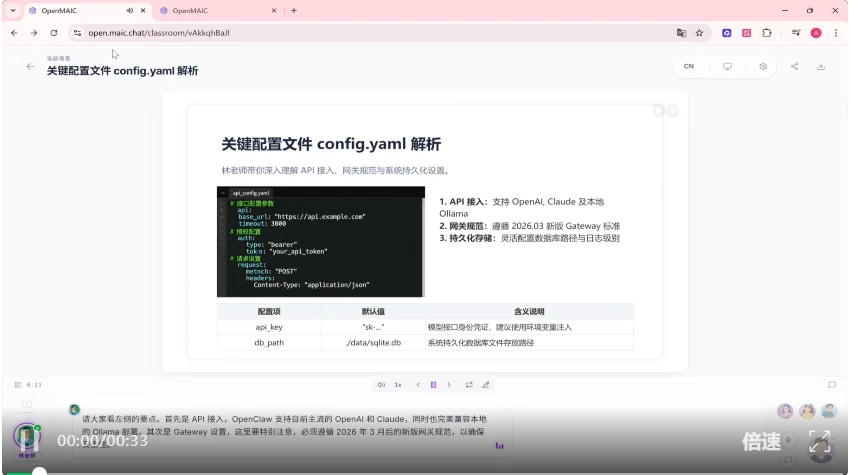Viewport: 850px width, 475px height.
Task: Select the second student avatar
Action: [x=807, y=411]
